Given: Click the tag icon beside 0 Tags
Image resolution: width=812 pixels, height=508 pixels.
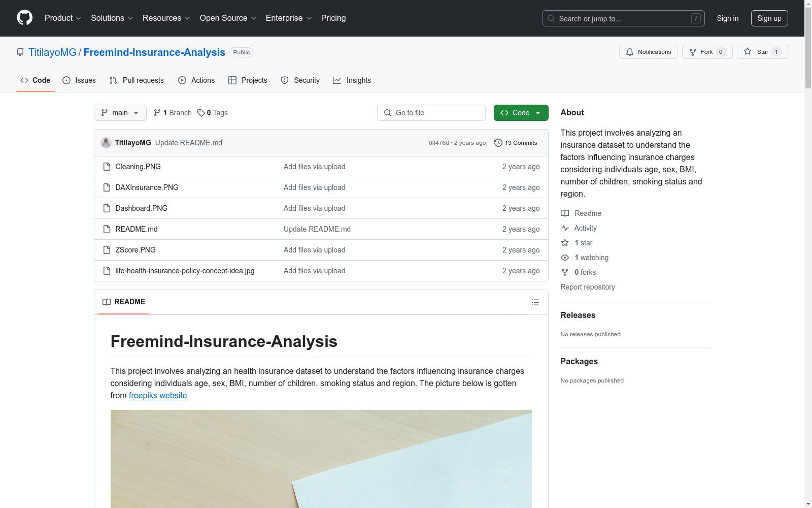Looking at the screenshot, I should (x=201, y=113).
